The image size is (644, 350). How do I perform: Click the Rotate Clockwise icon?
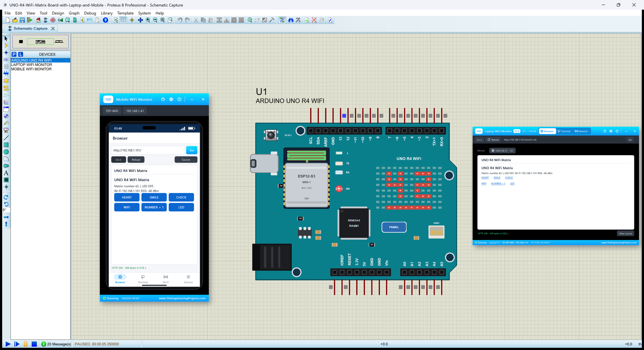tap(6, 197)
